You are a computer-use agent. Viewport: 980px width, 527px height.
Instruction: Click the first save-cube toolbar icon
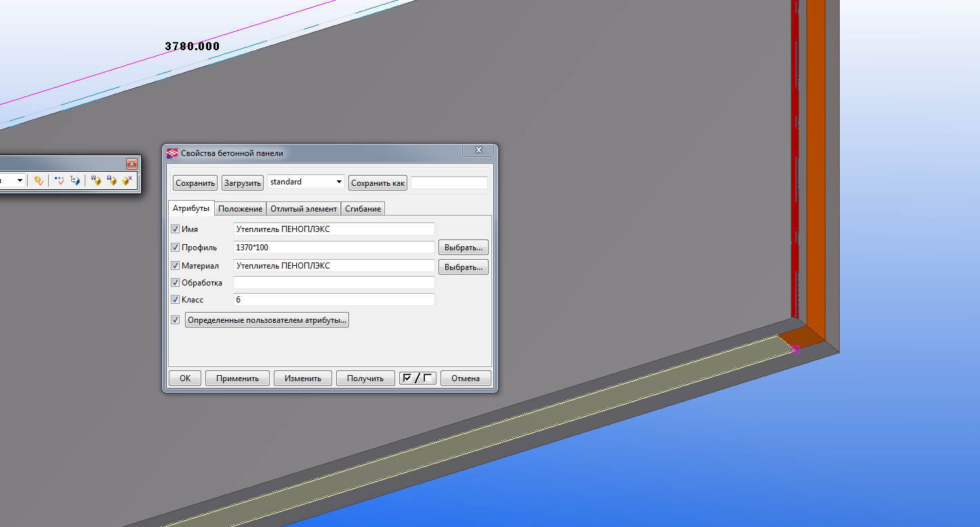click(96, 181)
